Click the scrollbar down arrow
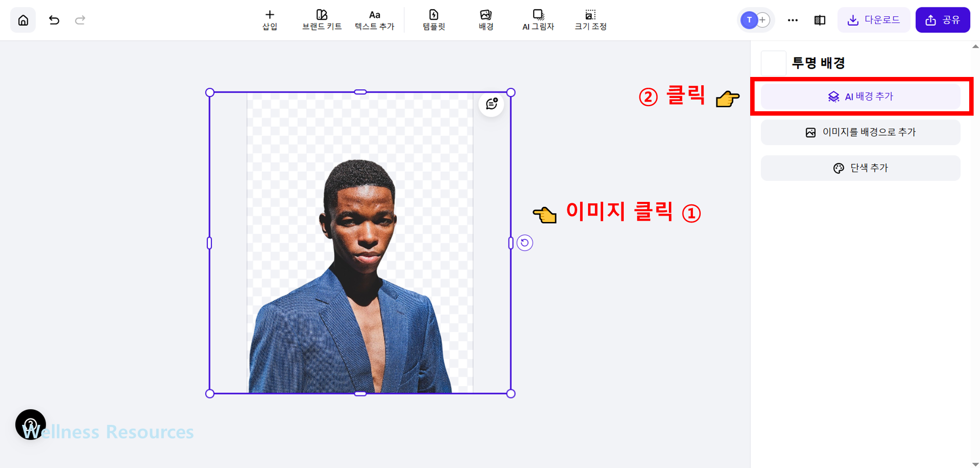 click(975, 464)
